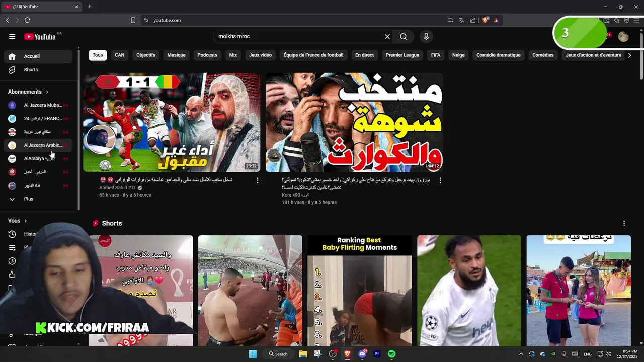
Task: Open File Explorer from the taskbar
Action: pos(303,354)
